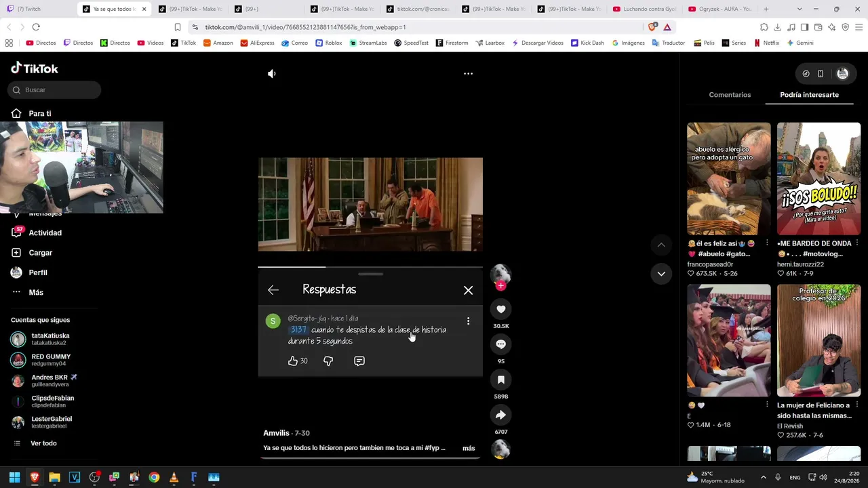Open the Brave Shields icon in address bar

point(652,27)
